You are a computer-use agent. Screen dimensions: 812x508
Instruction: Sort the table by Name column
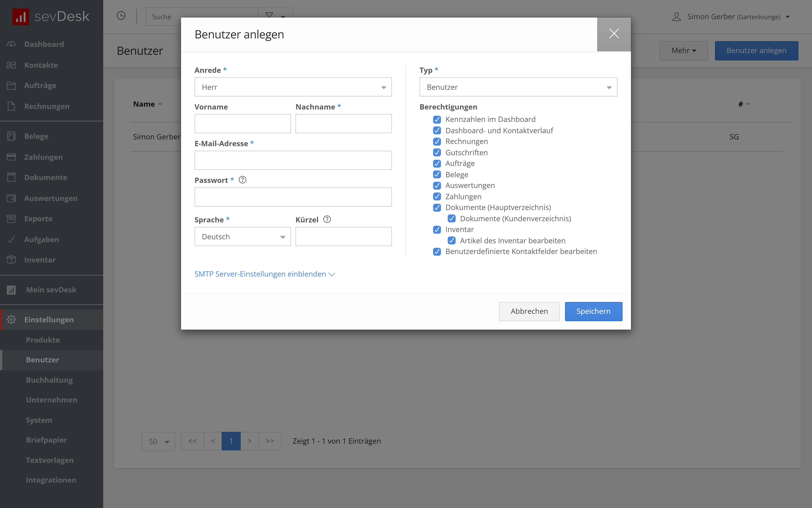[147, 104]
